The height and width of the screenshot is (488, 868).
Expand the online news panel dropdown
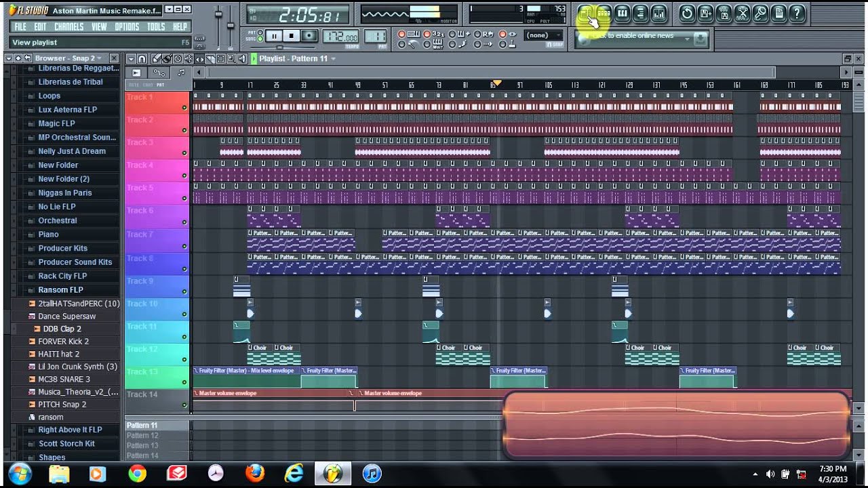686,39
